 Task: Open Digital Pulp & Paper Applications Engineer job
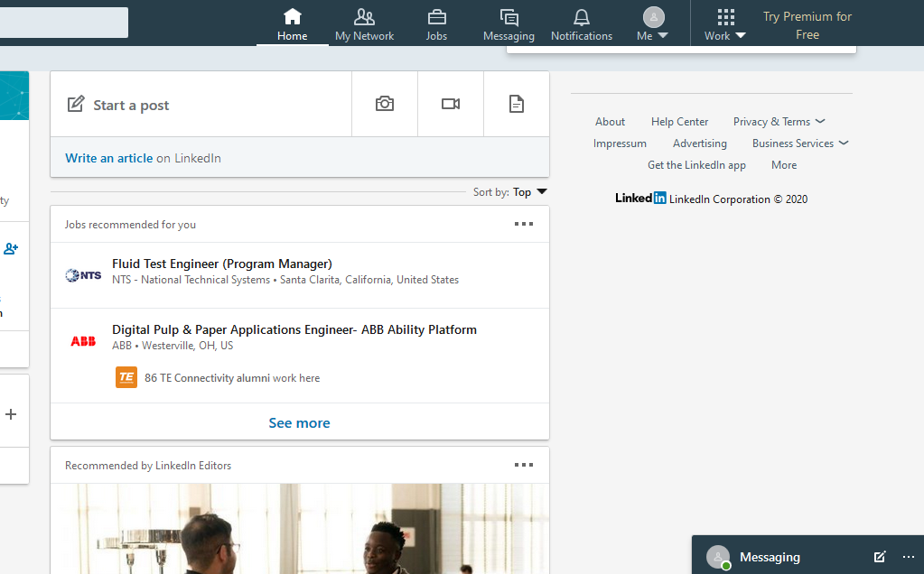[x=294, y=329]
